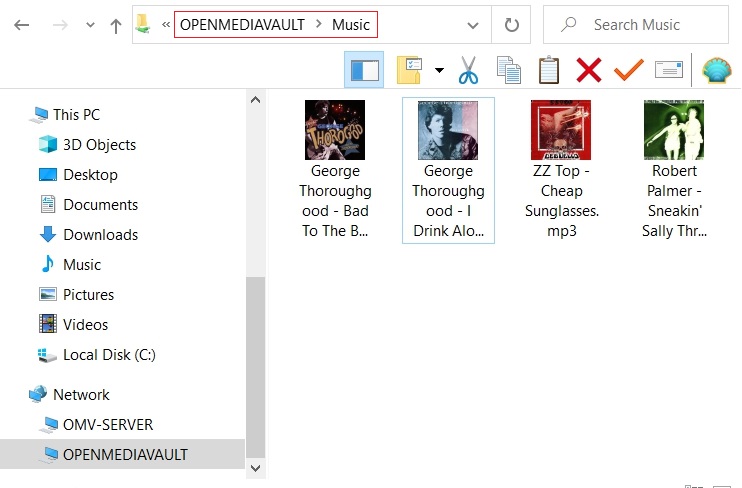This screenshot has width=742, height=488.
Task: Click the navigation pane scroll-down arrow
Action: [254, 467]
